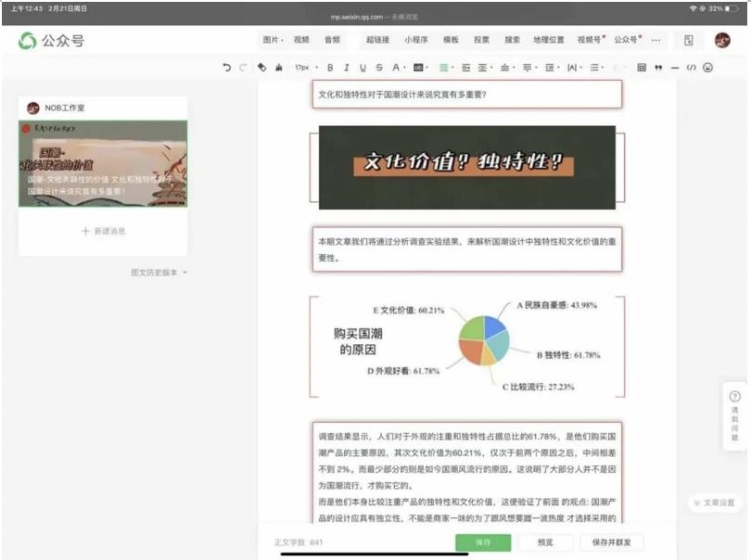The height and width of the screenshot is (560, 751).
Task: Insert a code block
Action: tap(691, 68)
